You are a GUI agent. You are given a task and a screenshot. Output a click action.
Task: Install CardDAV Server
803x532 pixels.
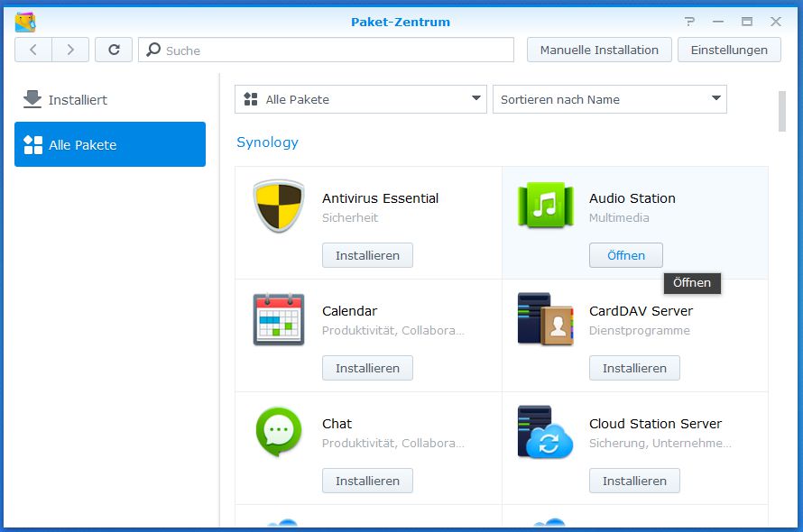click(x=634, y=368)
